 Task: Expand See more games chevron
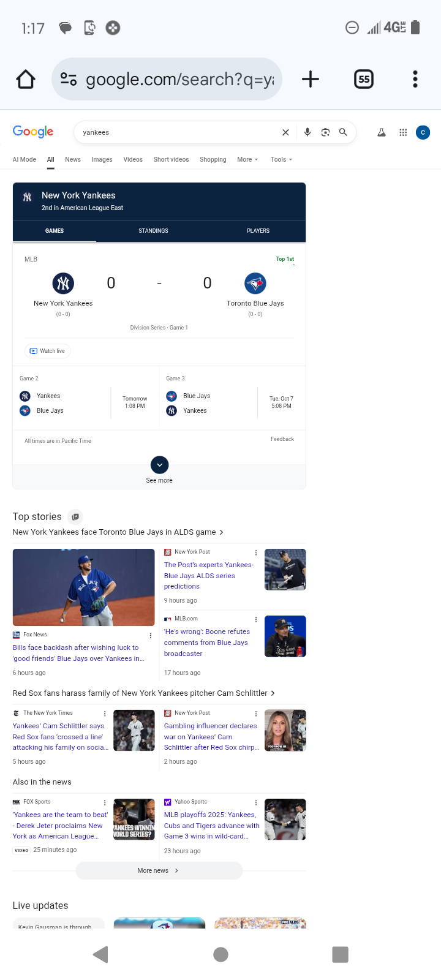[x=159, y=465]
